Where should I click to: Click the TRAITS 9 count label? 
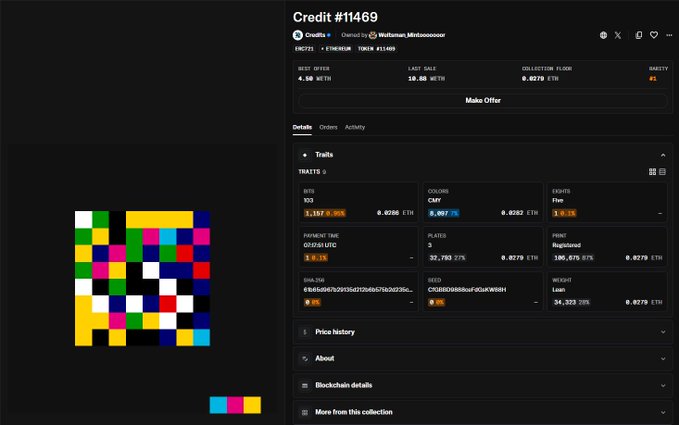[312, 172]
